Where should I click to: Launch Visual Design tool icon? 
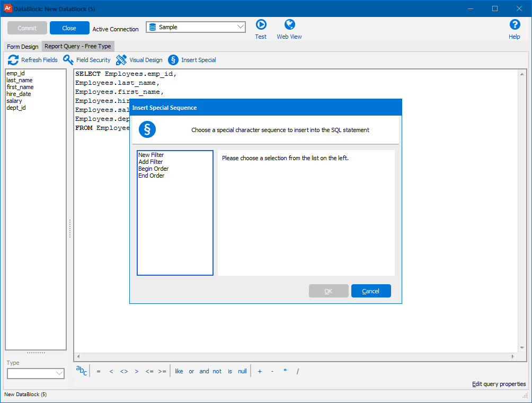pos(121,60)
